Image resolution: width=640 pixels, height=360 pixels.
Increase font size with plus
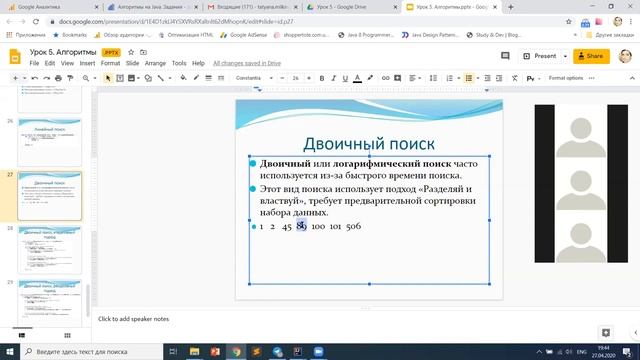[x=309, y=78]
